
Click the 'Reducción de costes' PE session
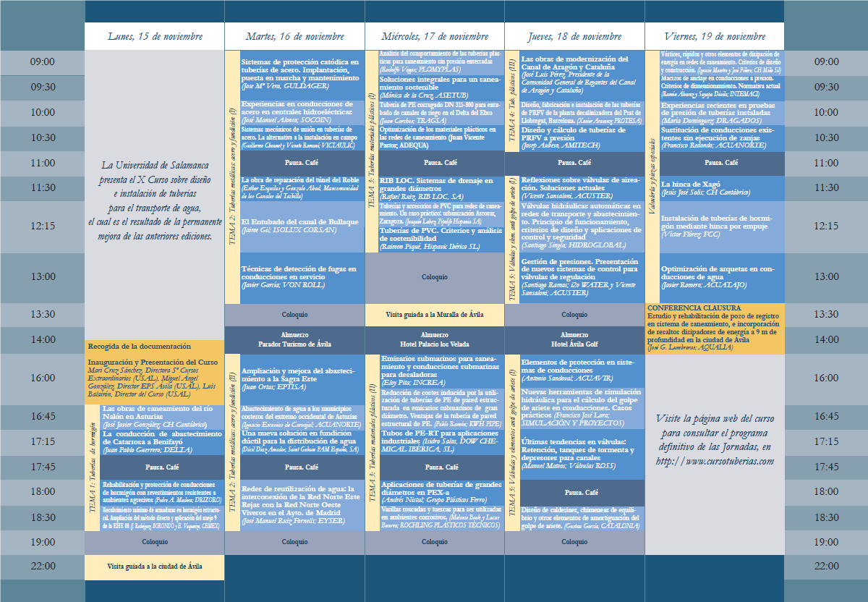[x=441, y=408]
